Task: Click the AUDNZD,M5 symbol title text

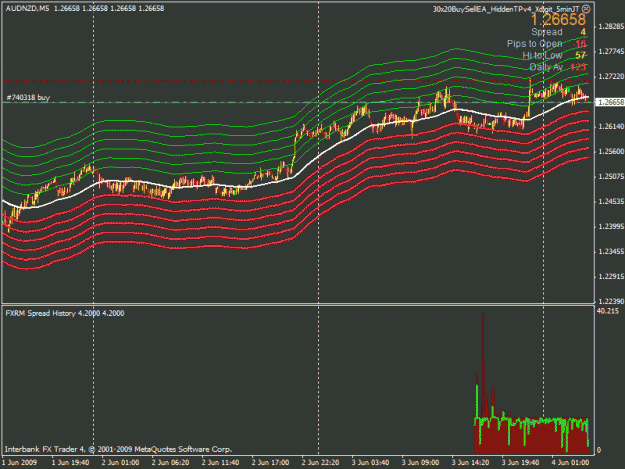Action: coord(27,8)
